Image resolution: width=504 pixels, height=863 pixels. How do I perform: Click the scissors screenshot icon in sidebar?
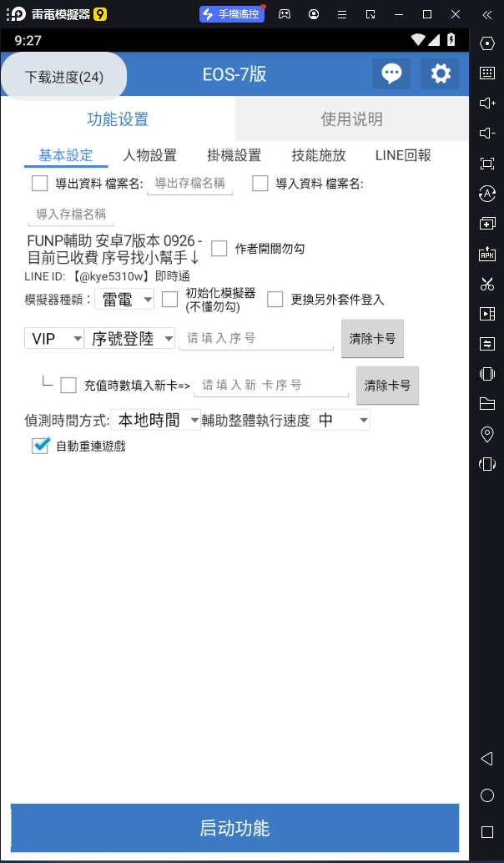pos(487,284)
